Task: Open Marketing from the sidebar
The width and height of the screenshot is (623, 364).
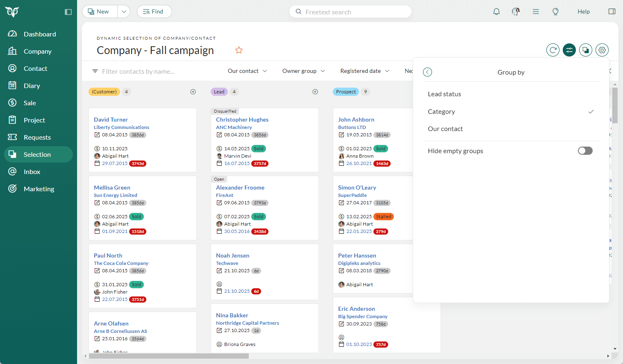Action: (39, 189)
